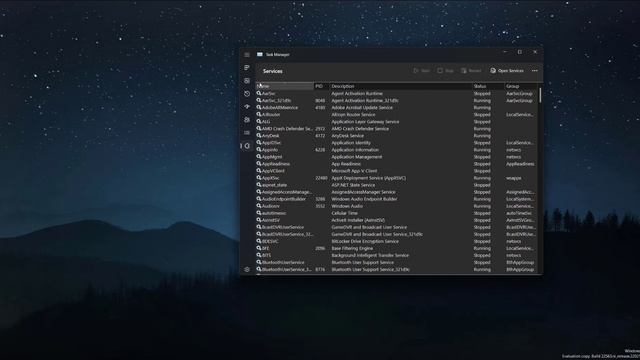Select the BcastDVRUserService name without suffix
Image resolution: width=640 pixels, height=360 pixels.
(283, 227)
